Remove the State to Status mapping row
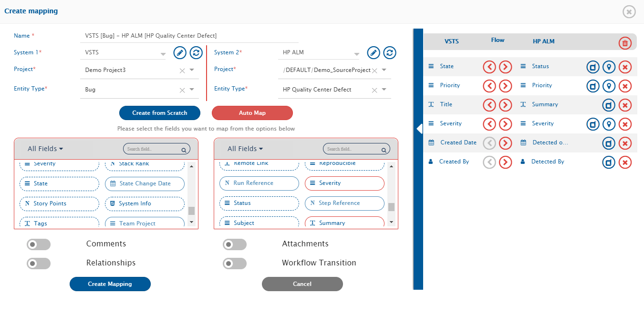 [x=625, y=67]
